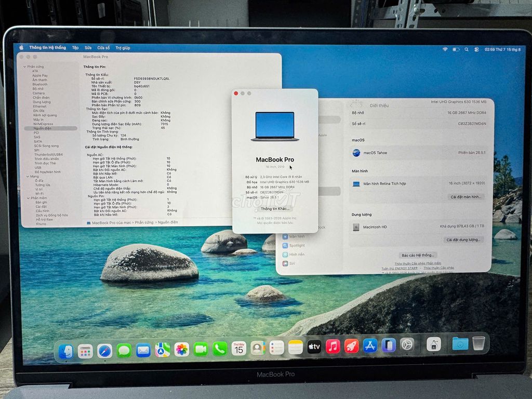This screenshot has width=532, height=399.
Task: Open Notes app in Dock
Action: (x=296, y=348)
